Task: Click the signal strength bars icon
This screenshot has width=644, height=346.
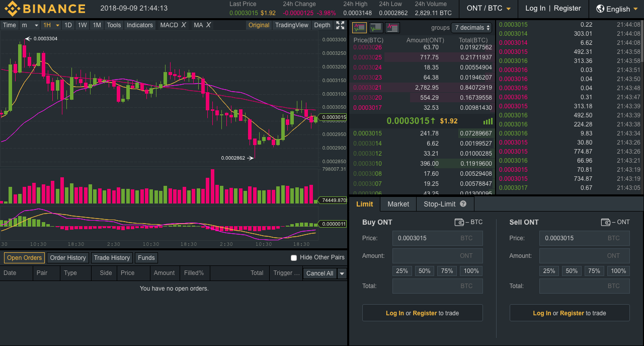Action: pos(488,121)
